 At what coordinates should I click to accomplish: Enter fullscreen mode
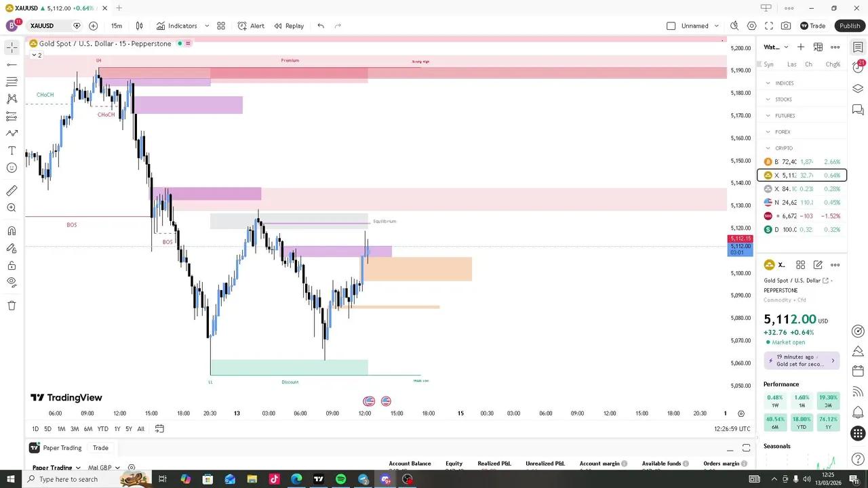[x=769, y=26]
